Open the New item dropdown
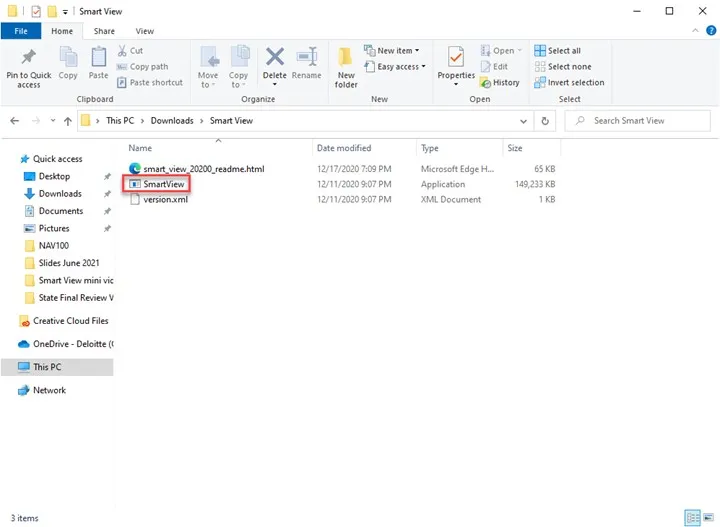Screen dimensions: 720x527 392,50
